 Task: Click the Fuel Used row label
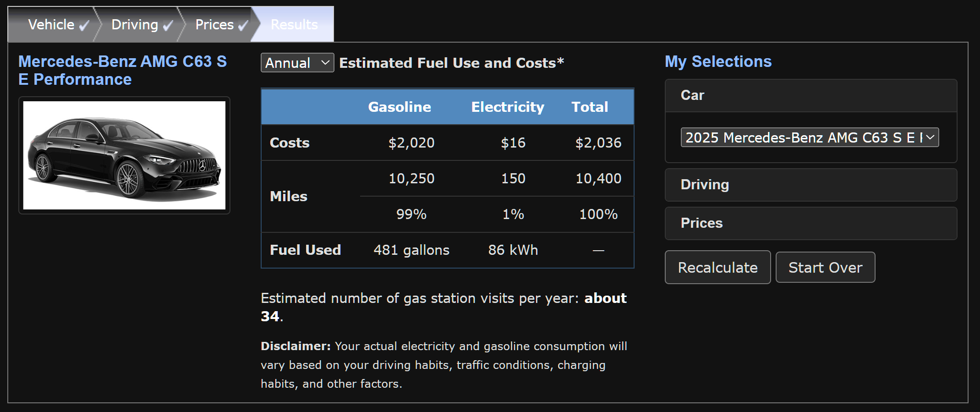click(305, 250)
